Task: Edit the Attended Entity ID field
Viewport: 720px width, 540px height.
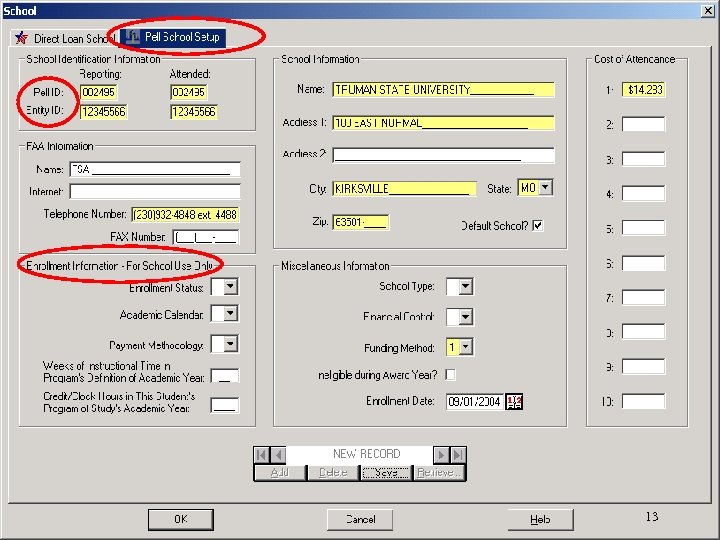Action: pos(194,112)
